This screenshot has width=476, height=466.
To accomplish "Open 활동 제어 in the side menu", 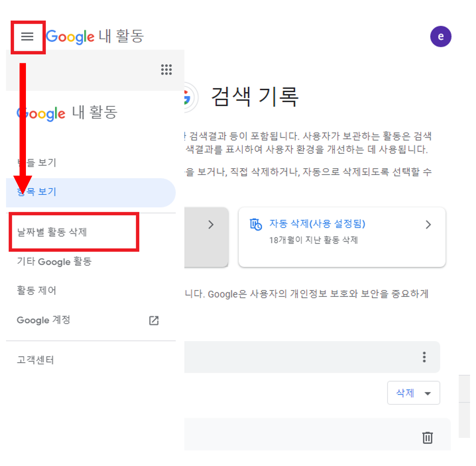I will point(37,291).
